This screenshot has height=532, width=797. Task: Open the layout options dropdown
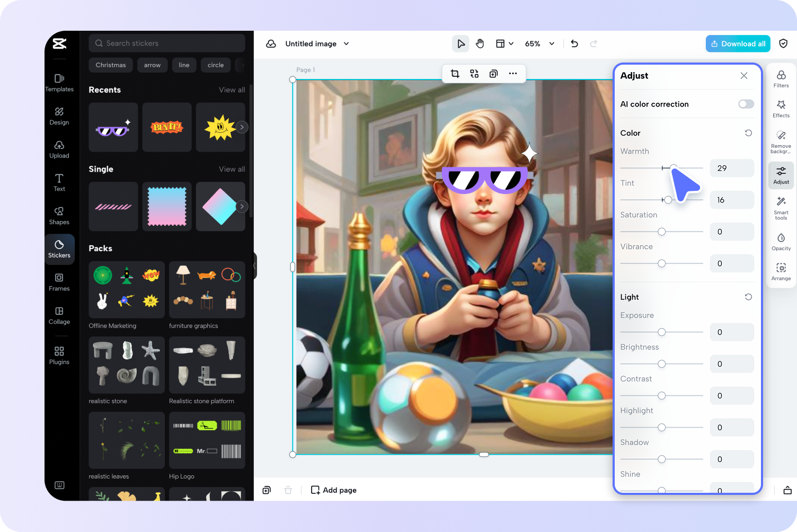504,44
